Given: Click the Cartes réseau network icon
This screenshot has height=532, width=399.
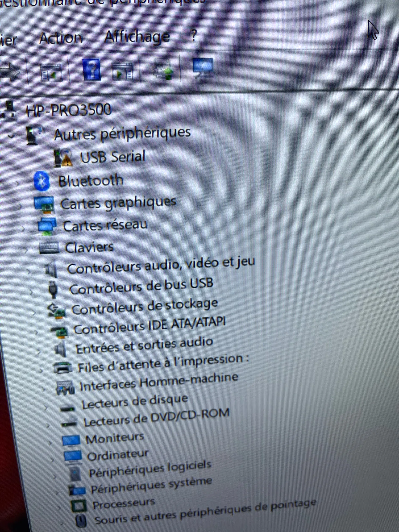Looking at the screenshot, I should tap(47, 227).
